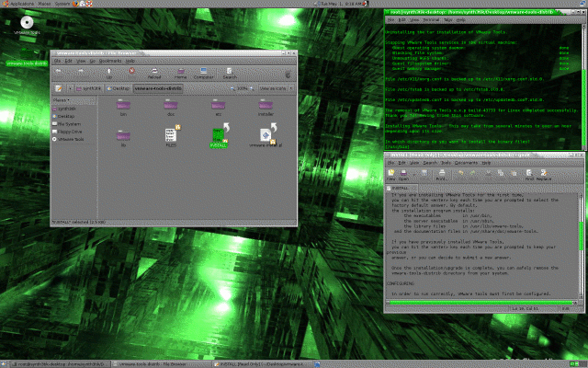Launch Firefox from top panel

[x=75, y=4]
